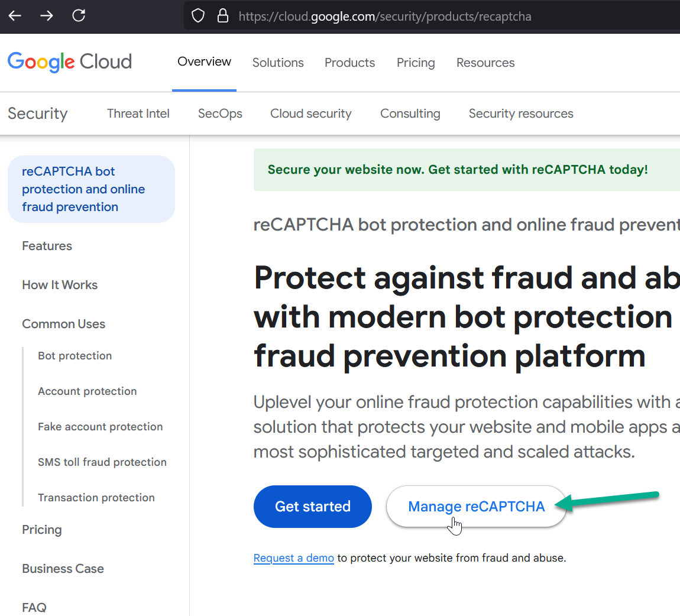The image size is (680, 616).
Task: Jump to Business Case section
Action: (x=63, y=569)
